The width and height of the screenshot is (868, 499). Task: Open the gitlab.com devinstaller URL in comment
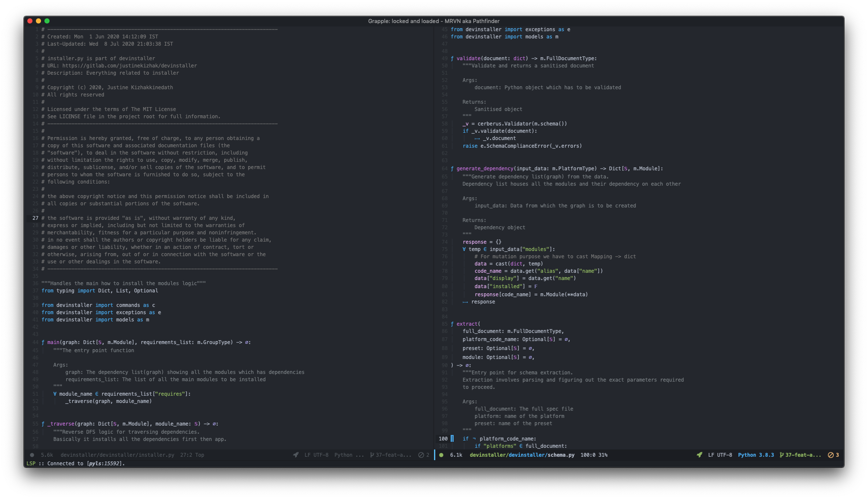coord(129,66)
